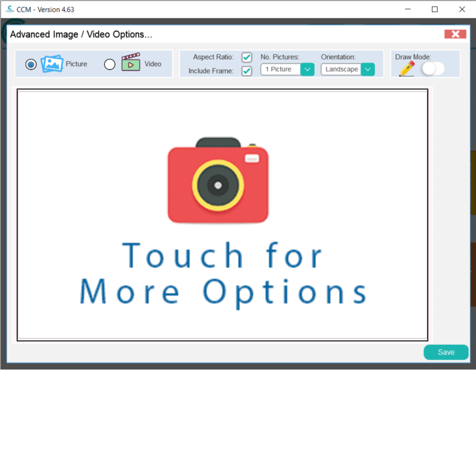This screenshot has width=476, height=476.
Task: Toggle the Draw Mode switch
Action: coord(433,69)
